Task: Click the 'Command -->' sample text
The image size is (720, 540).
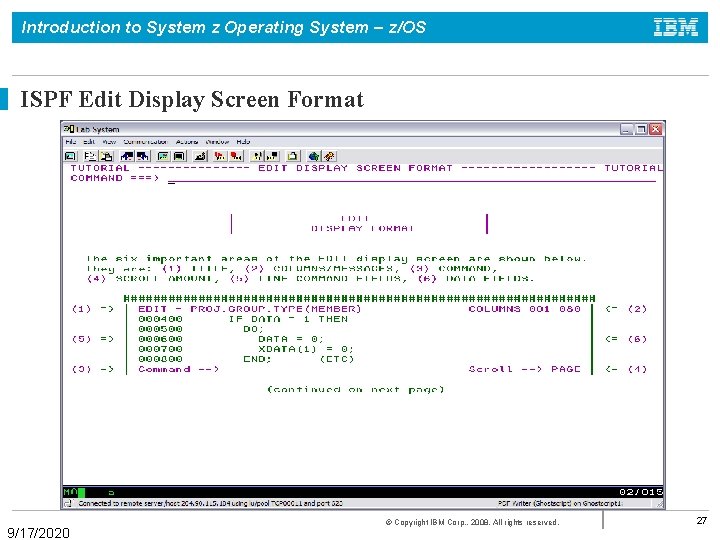Action: (179, 369)
